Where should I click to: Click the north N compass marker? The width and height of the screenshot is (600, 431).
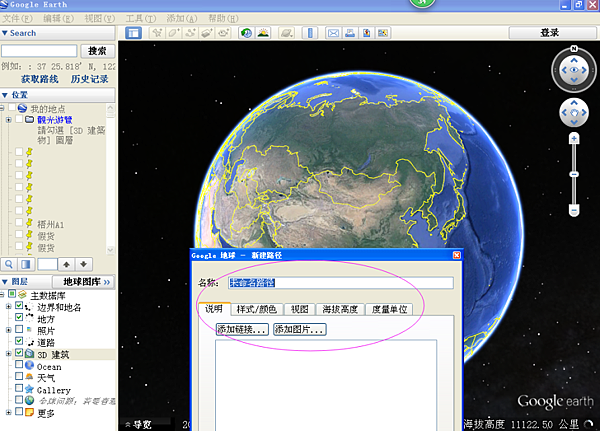tap(574, 49)
